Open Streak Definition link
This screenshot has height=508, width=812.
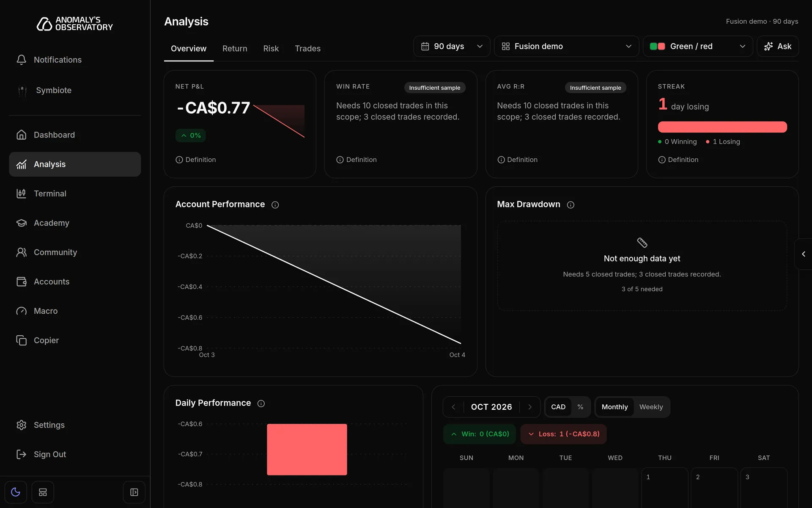coord(678,160)
